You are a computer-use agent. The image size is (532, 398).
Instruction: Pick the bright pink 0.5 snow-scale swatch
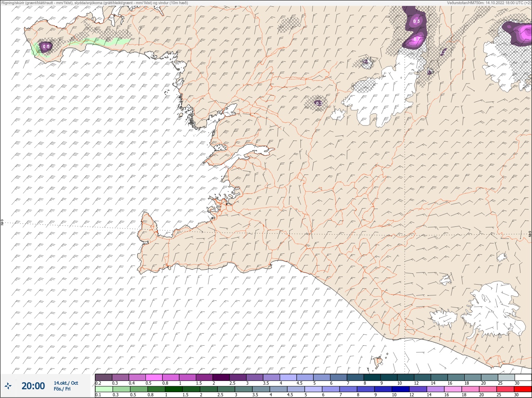coord(154,377)
